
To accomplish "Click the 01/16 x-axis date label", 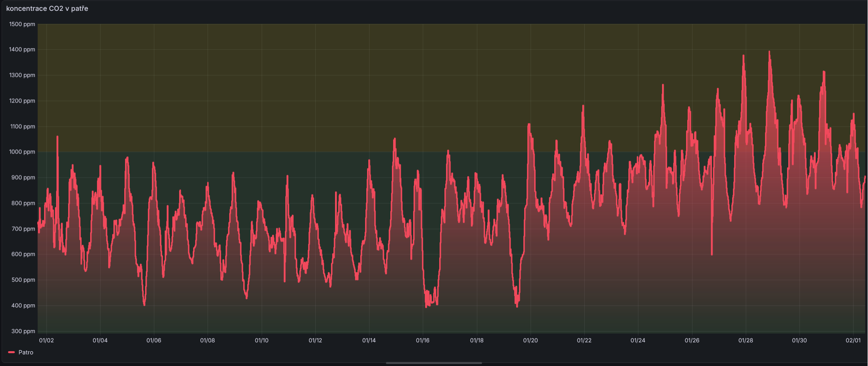I will 423,340.
